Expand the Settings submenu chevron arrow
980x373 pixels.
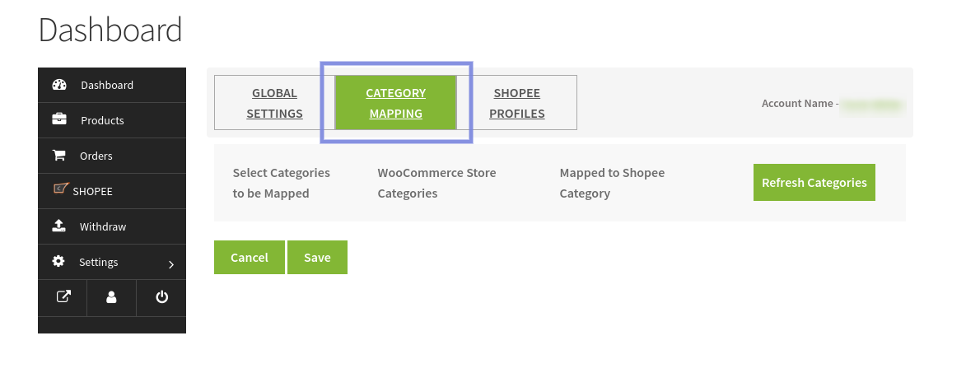pyautogui.click(x=171, y=264)
